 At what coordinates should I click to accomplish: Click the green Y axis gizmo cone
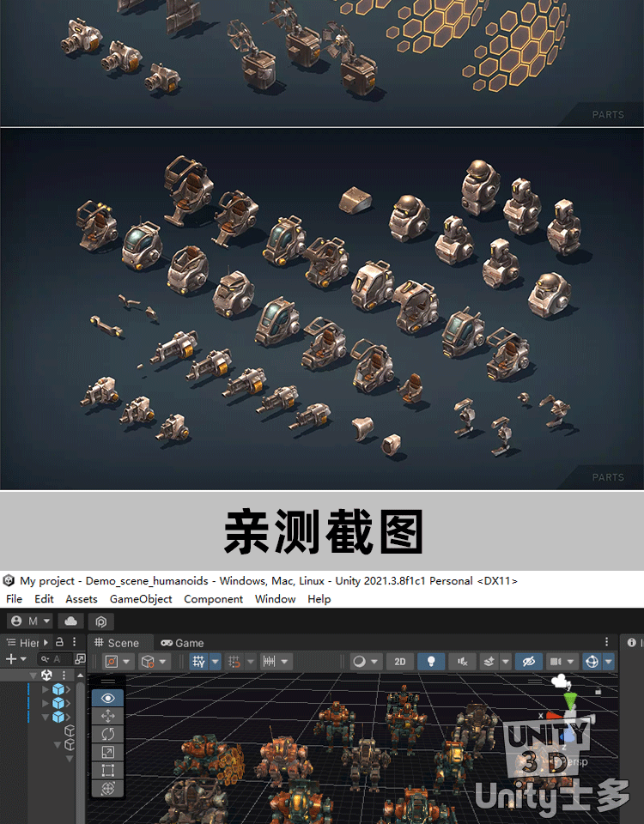pyautogui.click(x=570, y=700)
